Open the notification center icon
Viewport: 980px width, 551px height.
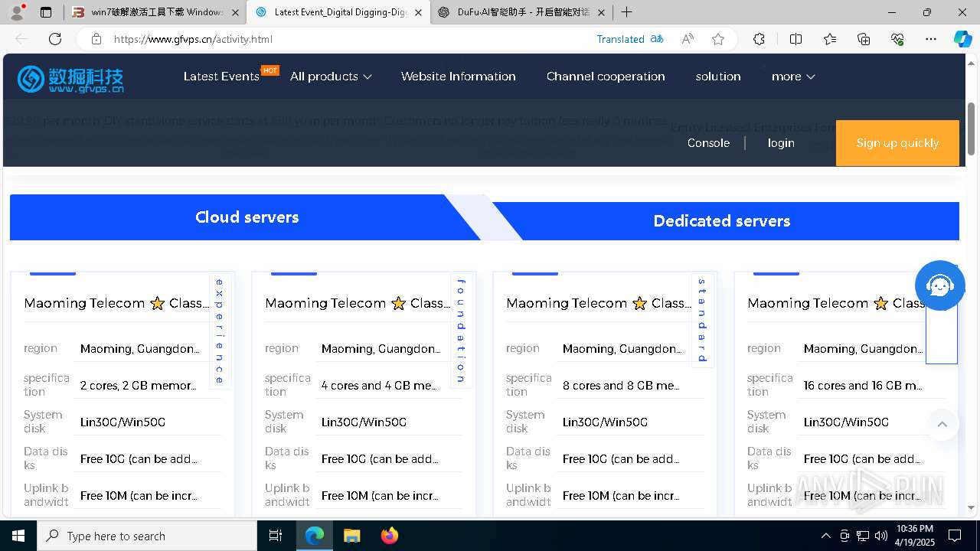(955, 536)
